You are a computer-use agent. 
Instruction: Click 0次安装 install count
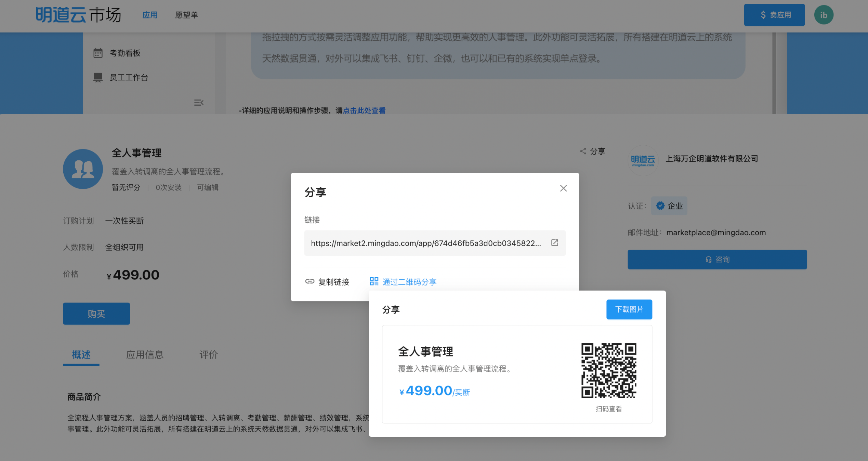[169, 187]
